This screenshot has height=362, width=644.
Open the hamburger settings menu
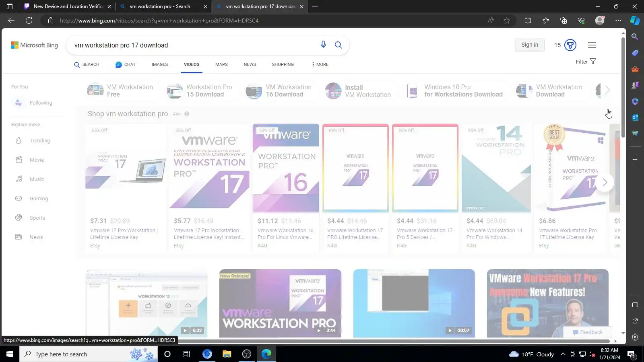(x=592, y=45)
